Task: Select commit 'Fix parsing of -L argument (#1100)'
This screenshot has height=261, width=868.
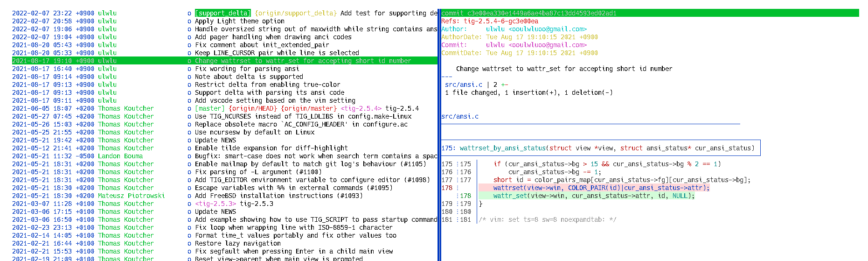Action: point(224,172)
